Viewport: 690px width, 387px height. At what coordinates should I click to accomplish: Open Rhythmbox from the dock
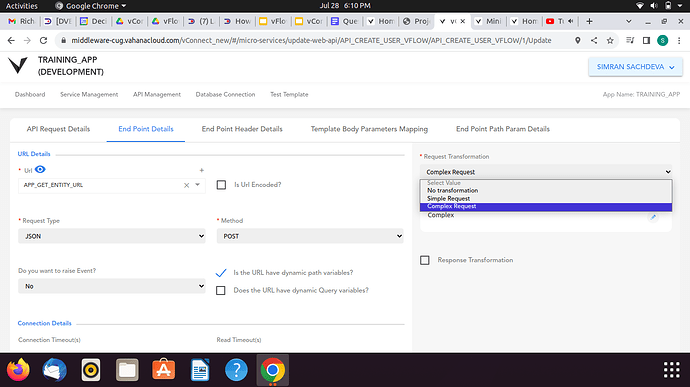pyautogui.click(x=91, y=370)
